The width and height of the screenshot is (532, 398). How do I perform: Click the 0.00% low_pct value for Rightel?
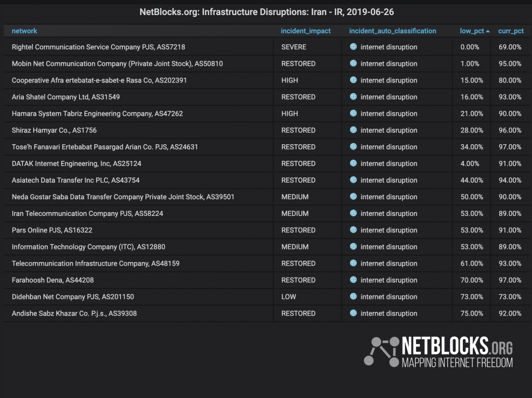470,47
